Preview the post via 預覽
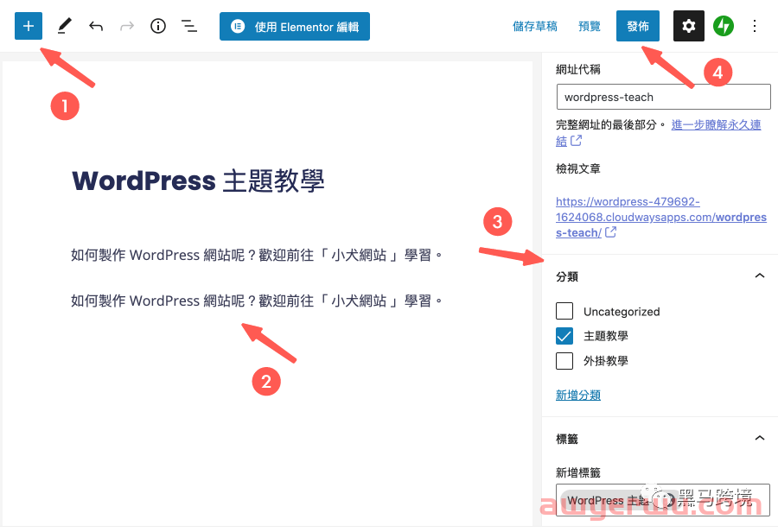The width and height of the screenshot is (778, 532). tap(590, 26)
